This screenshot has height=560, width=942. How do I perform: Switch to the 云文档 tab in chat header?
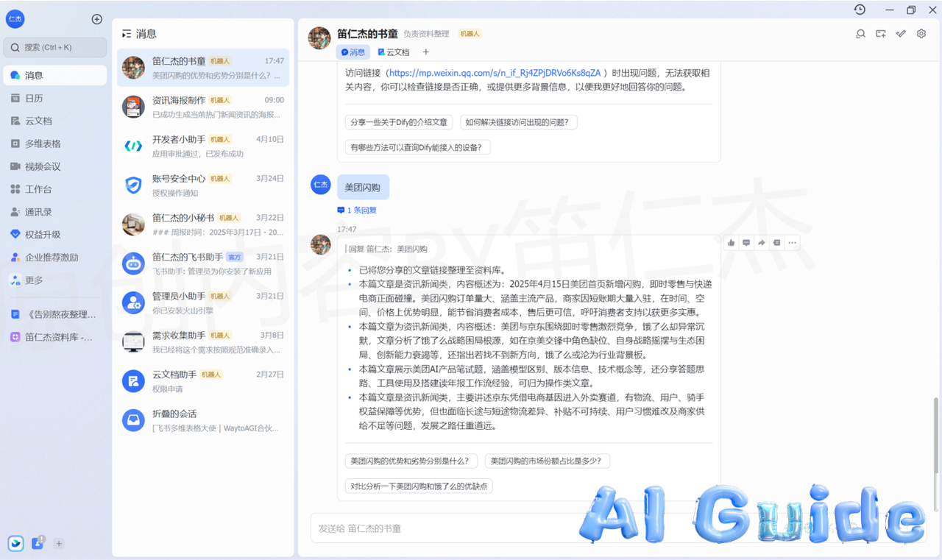[x=394, y=52]
